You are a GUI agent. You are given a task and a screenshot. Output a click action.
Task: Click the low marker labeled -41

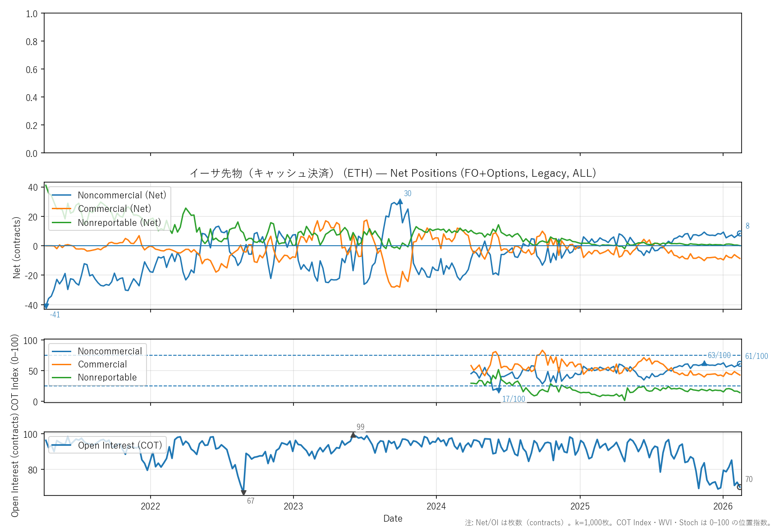click(x=46, y=306)
